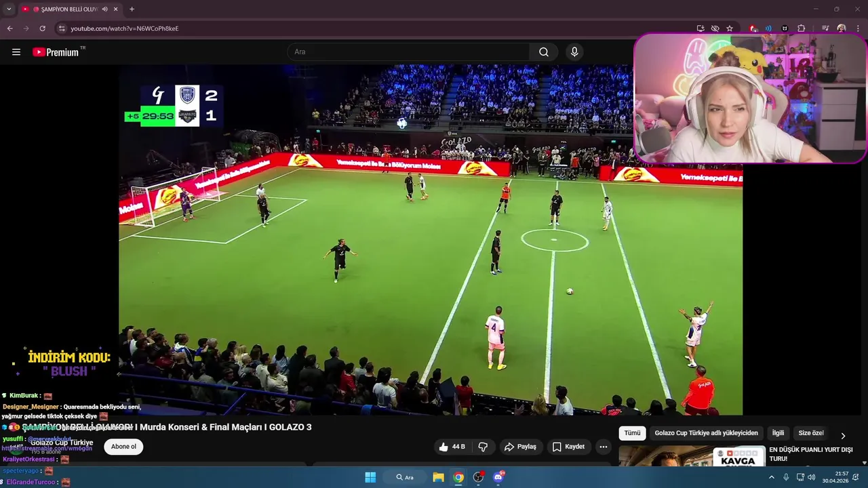The image size is (868, 488).
Task: Select "Golazo Cup Türkiye adlı yükleyiciden" chip
Action: pyautogui.click(x=706, y=433)
